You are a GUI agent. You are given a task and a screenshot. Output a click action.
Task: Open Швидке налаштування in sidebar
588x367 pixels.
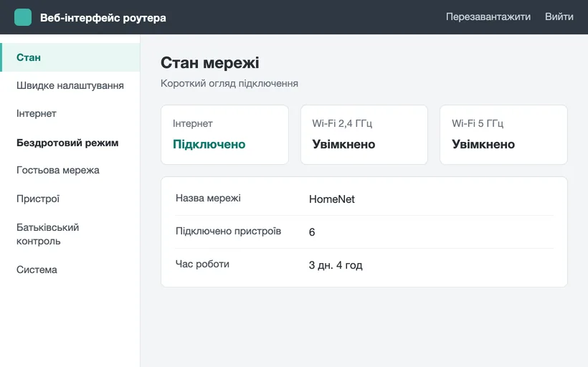click(x=70, y=85)
